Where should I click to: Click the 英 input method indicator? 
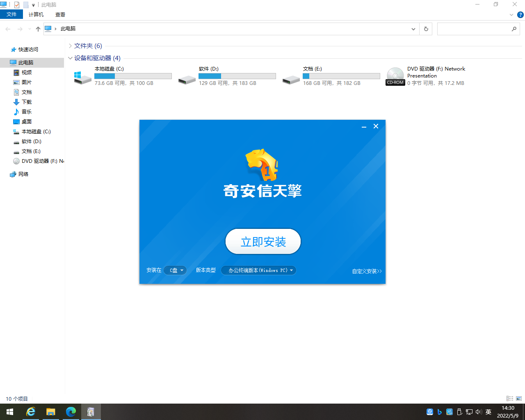(x=488, y=412)
